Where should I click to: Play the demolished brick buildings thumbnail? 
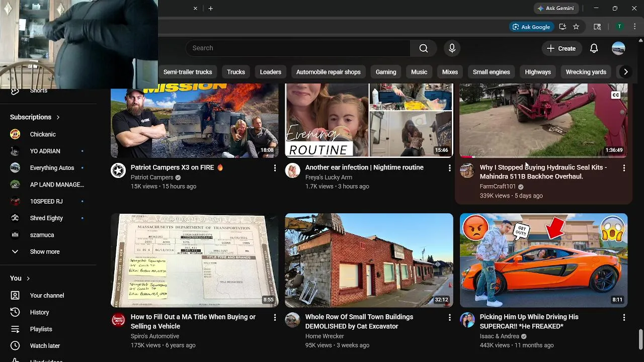(x=369, y=260)
